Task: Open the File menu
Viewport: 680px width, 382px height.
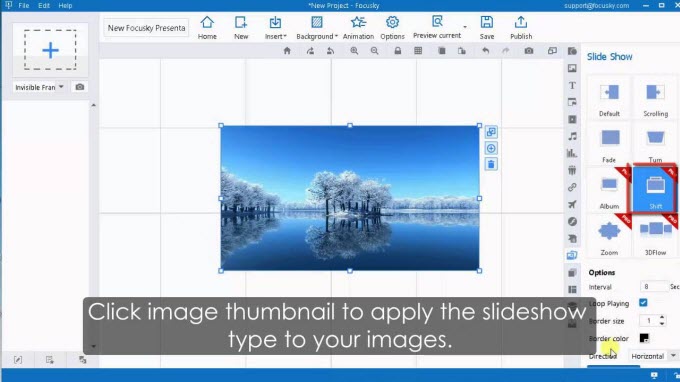Action: [23, 6]
